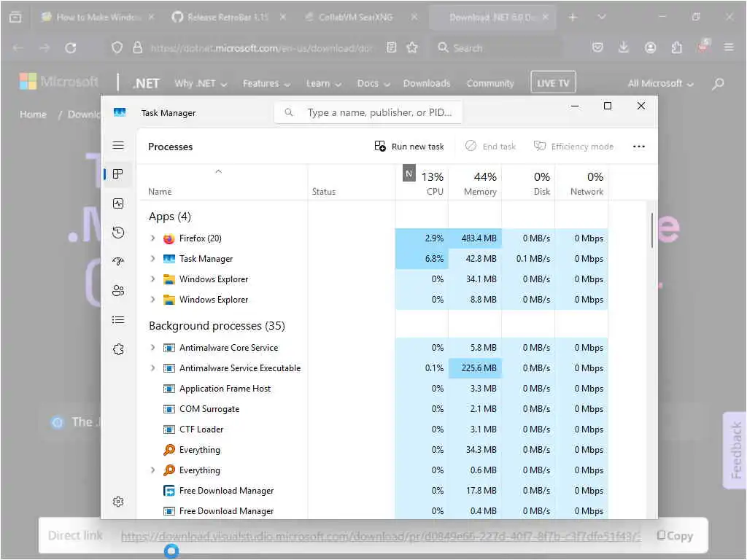
Task: Open Features dropdown on .NET page
Action: [266, 83]
